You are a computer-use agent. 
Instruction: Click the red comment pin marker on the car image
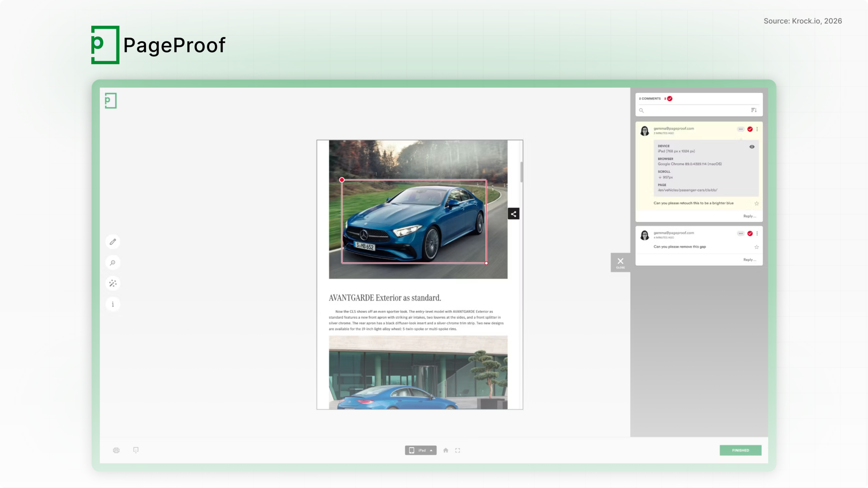(342, 180)
